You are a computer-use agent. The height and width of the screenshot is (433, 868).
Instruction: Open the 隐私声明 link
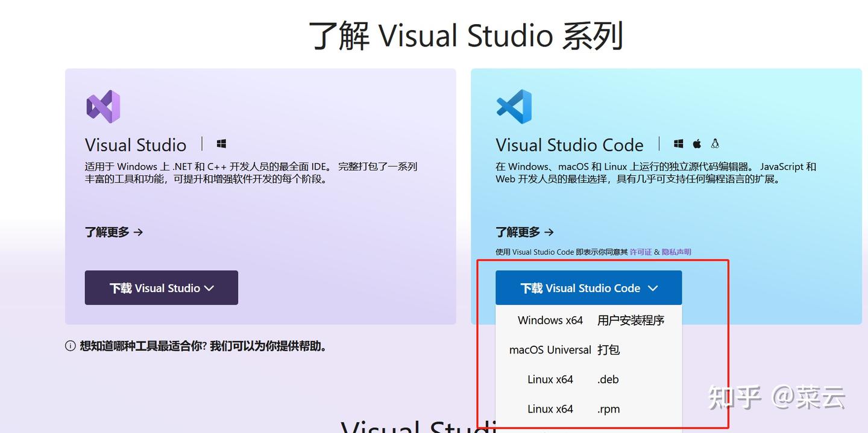(x=676, y=252)
